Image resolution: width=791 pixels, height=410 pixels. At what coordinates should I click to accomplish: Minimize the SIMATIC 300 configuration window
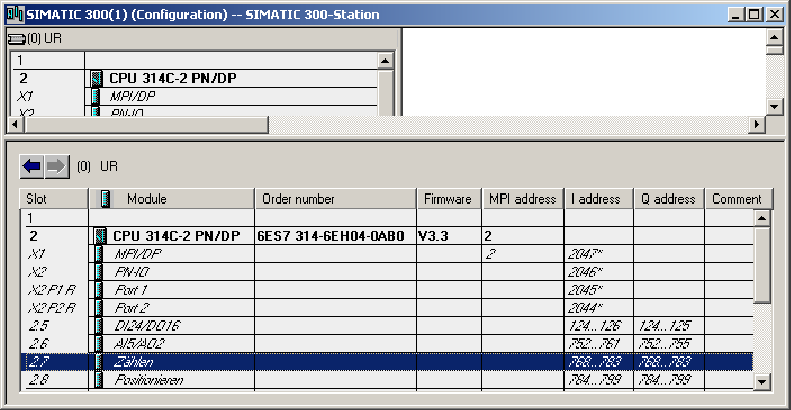(737, 15)
